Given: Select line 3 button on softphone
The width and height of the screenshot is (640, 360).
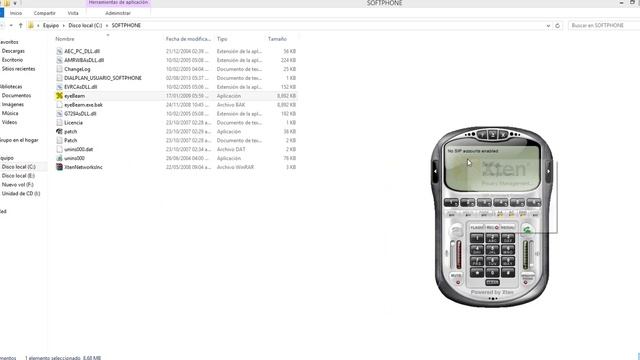Looking at the screenshot, I should click(484, 202).
